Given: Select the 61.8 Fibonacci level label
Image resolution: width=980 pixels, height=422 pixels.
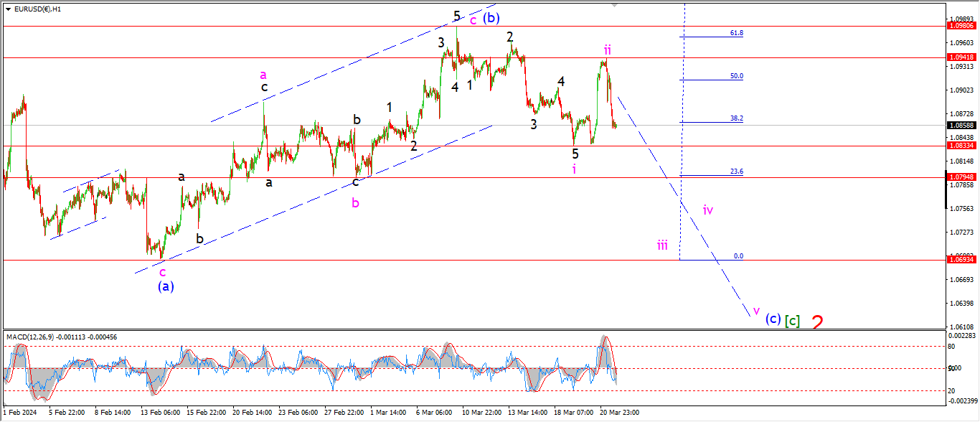Looking at the screenshot, I should pos(736,33).
